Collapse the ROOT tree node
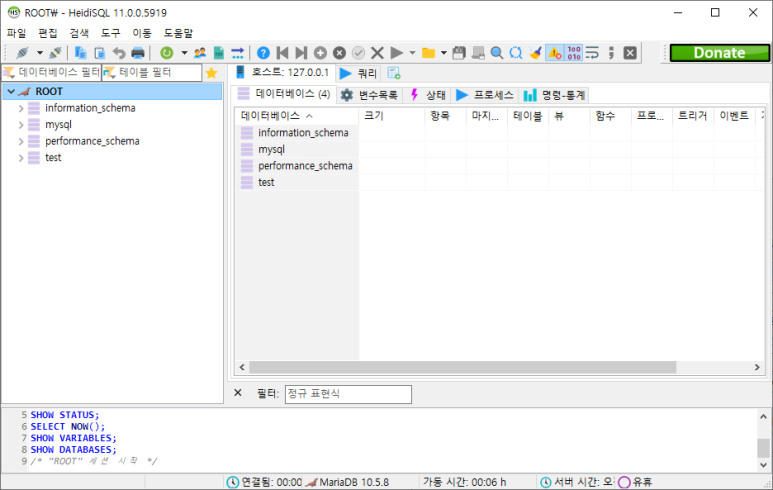Viewport: 773px width, 490px height. (11, 92)
